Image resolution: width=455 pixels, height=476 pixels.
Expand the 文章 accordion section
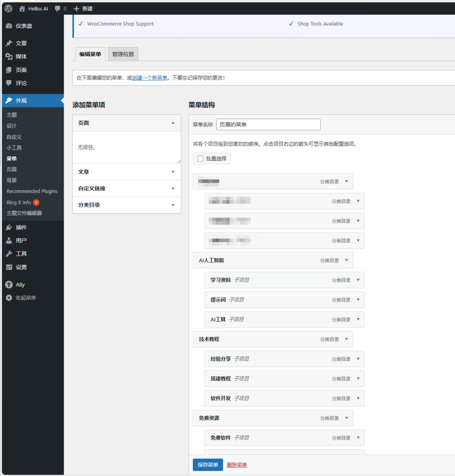(173, 172)
